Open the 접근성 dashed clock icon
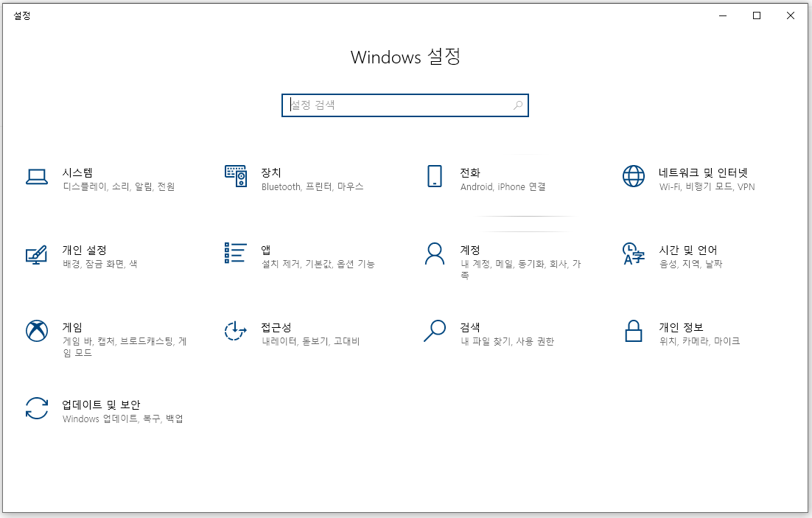The height and width of the screenshot is (518, 812). 236,331
